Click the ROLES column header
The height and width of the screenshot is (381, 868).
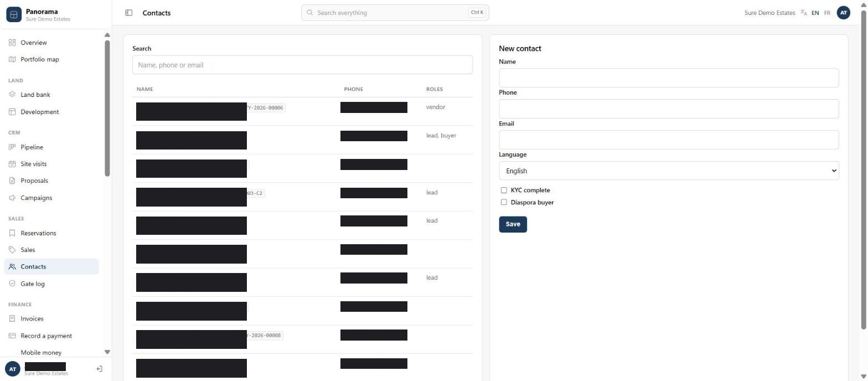pos(435,89)
